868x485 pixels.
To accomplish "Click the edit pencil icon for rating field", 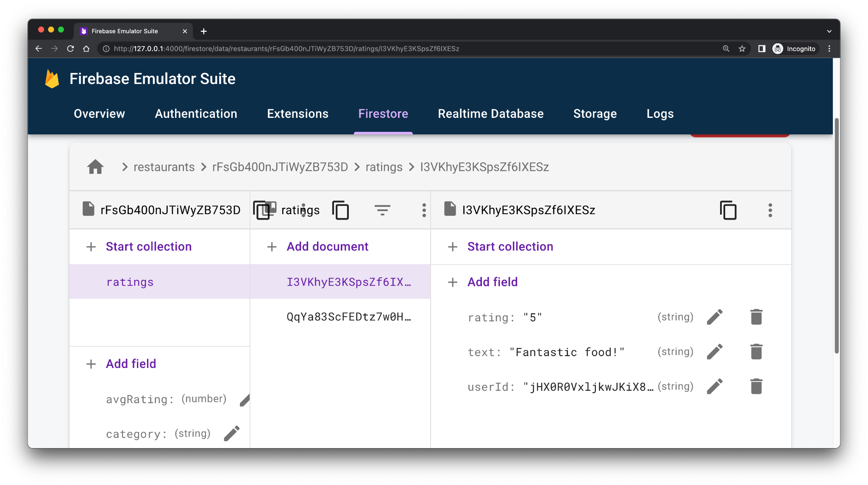I will tap(715, 317).
